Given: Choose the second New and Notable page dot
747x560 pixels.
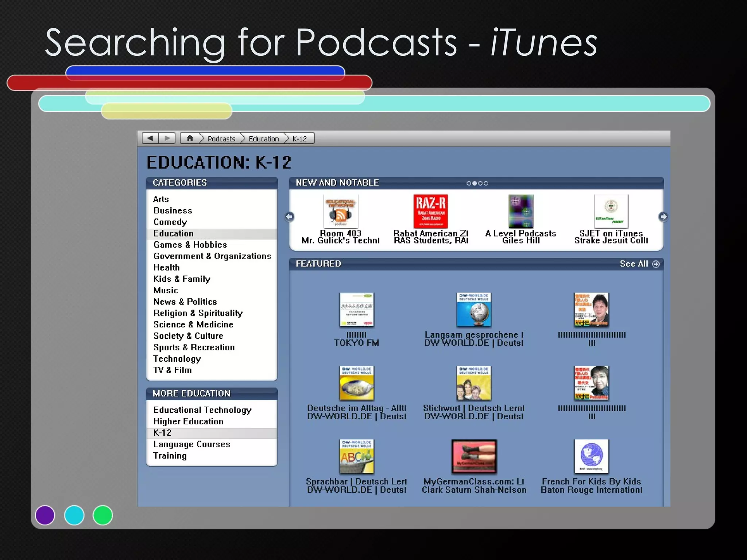Looking at the screenshot, I should click(x=475, y=183).
